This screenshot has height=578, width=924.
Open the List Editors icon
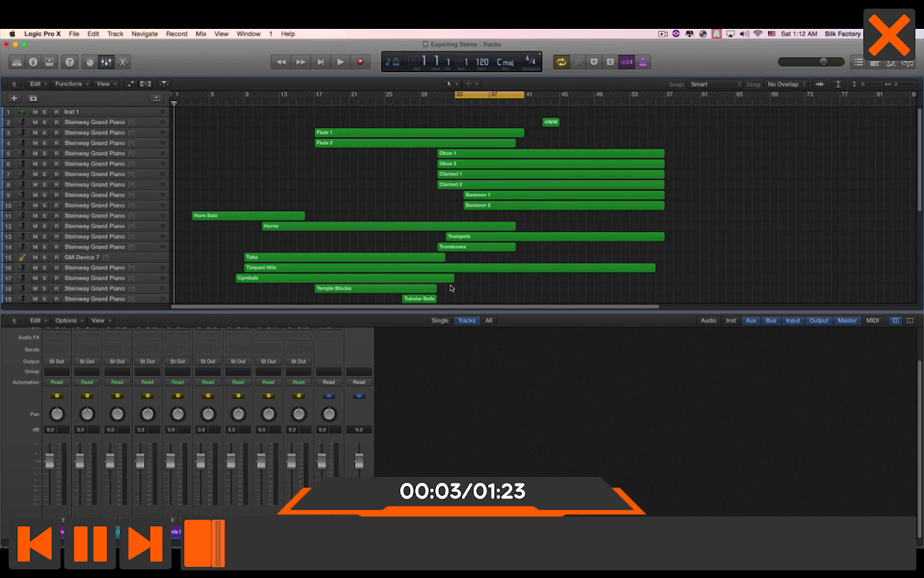[x=858, y=62]
